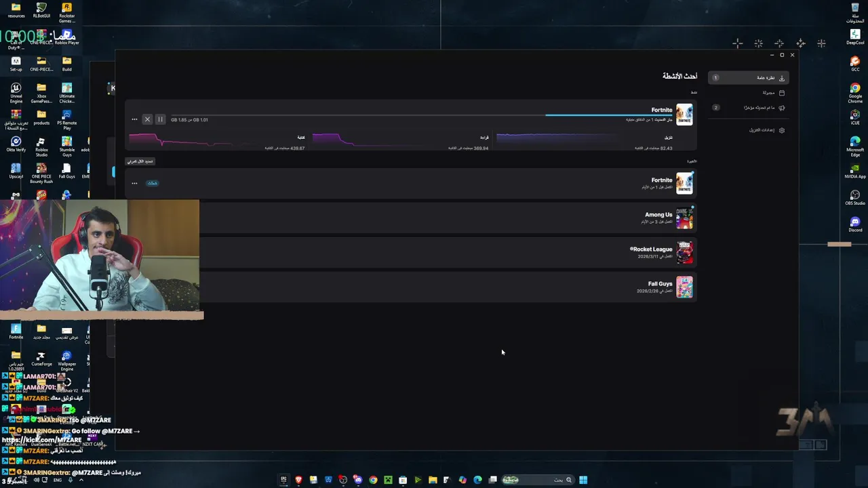The width and height of the screenshot is (868, 488).
Task: Open Minecraft from the taskbar
Action: coord(388,480)
